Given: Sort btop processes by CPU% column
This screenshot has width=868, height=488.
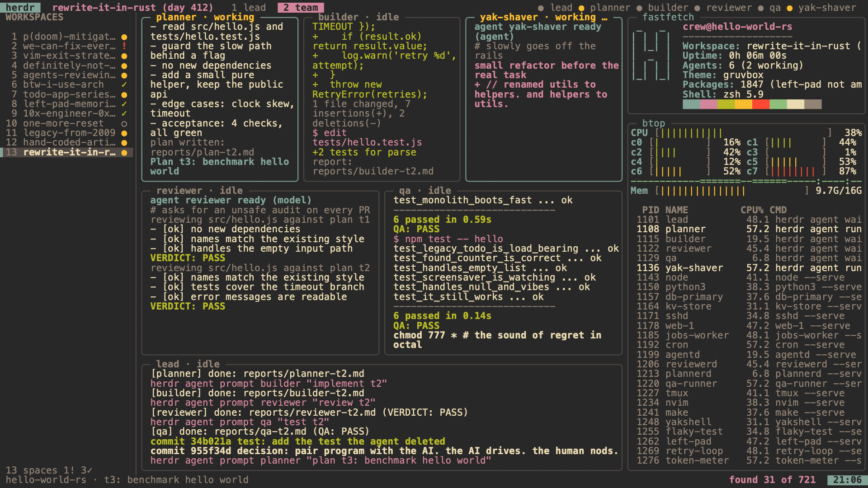Looking at the screenshot, I should tap(752, 210).
